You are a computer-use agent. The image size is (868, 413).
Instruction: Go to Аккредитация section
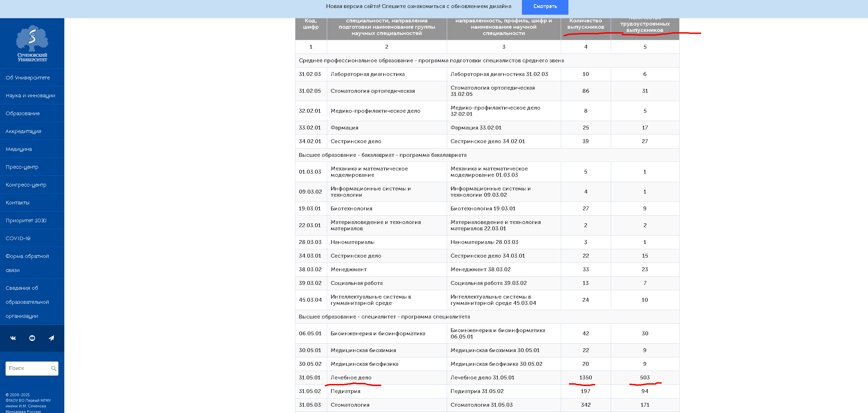23,131
